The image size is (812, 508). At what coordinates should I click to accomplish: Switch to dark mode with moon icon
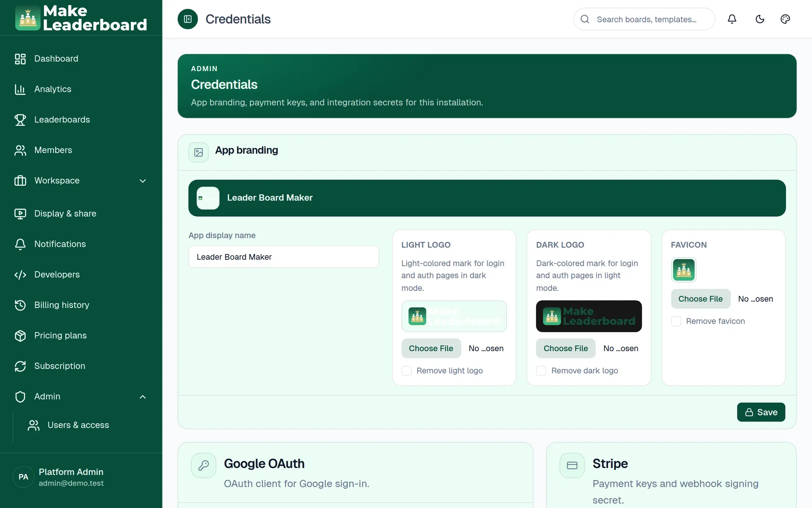(x=760, y=19)
